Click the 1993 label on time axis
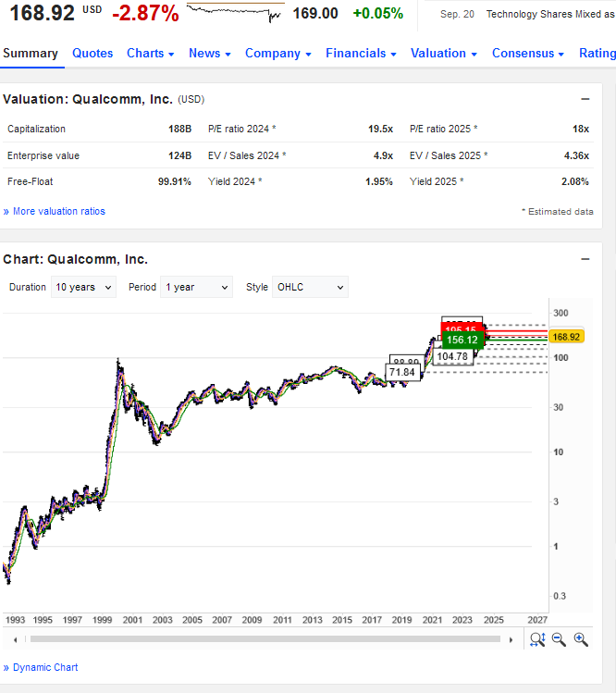 (x=15, y=620)
